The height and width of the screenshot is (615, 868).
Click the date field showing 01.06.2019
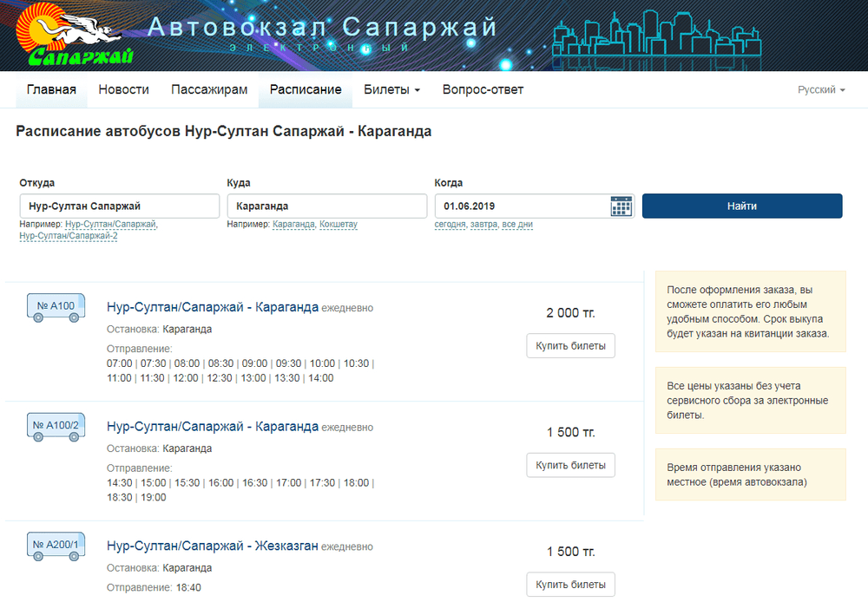[x=523, y=206]
